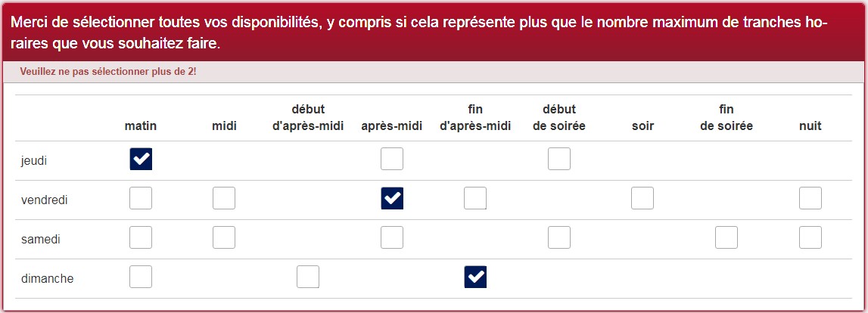Tick vendredi fin d'après-midi slot
This screenshot has height=313, width=868.
(x=475, y=199)
